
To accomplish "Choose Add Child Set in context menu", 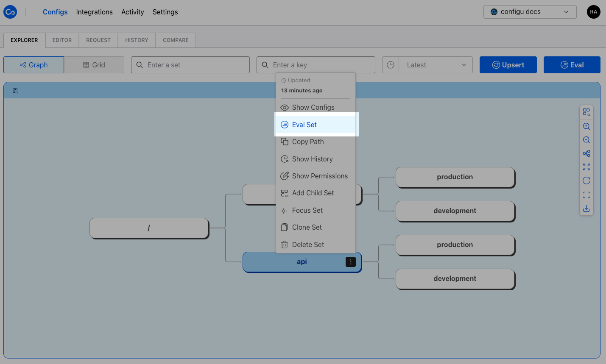I will pos(316,193).
